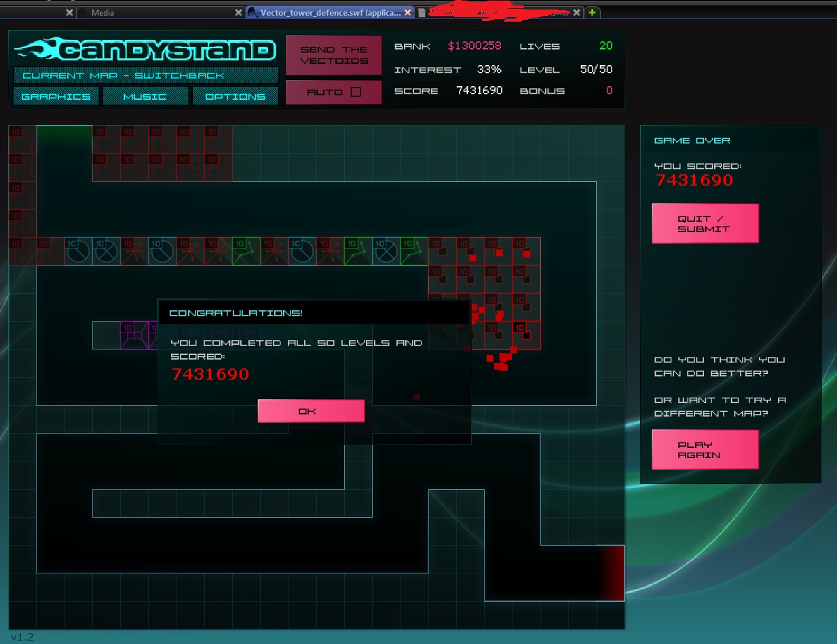
Task: Click the rightmost blue crossed-circle tower
Action: pos(386,251)
